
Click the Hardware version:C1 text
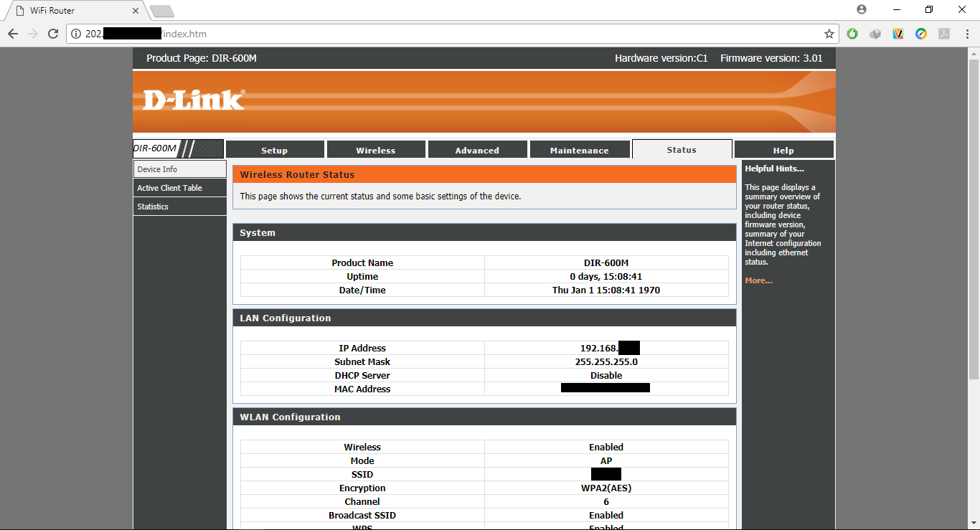(x=661, y=58)
